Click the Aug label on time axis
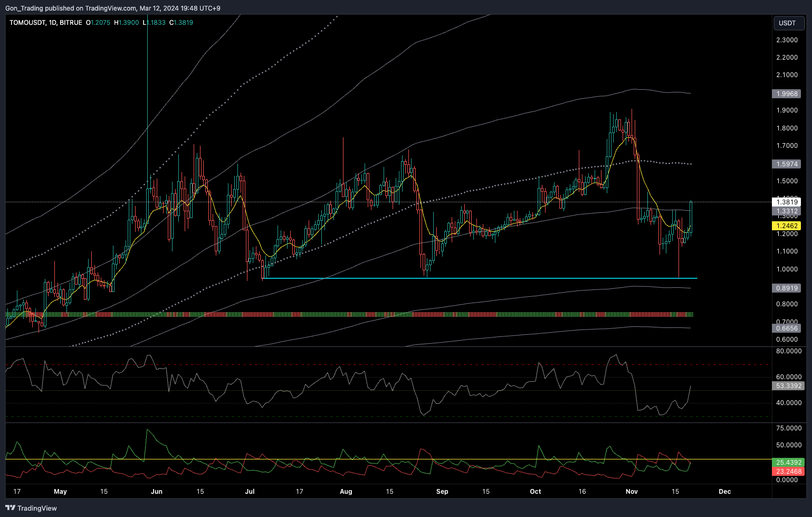The width and height of the screenshot is (812, 517). (346, 492)
